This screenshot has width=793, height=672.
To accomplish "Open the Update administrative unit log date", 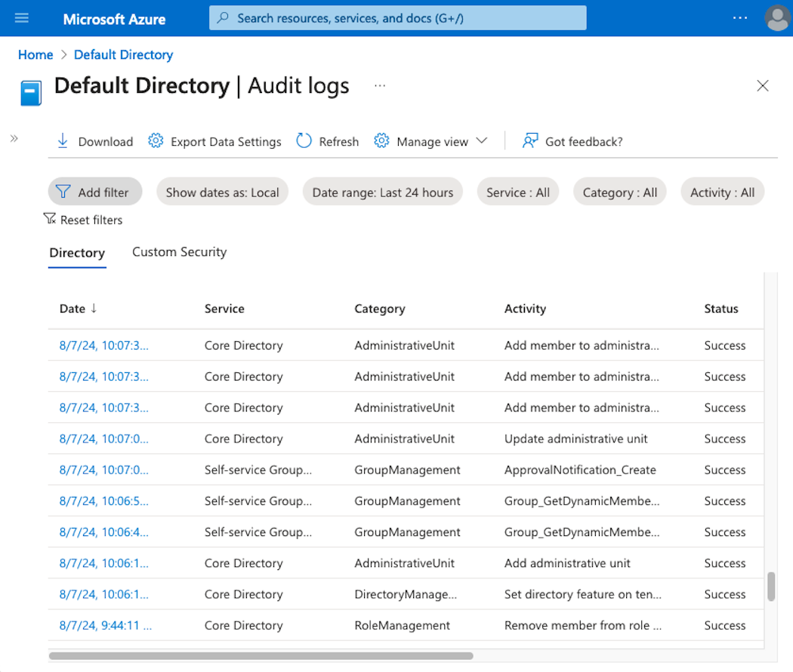I will pyautogui.click(x=103, y=439).
